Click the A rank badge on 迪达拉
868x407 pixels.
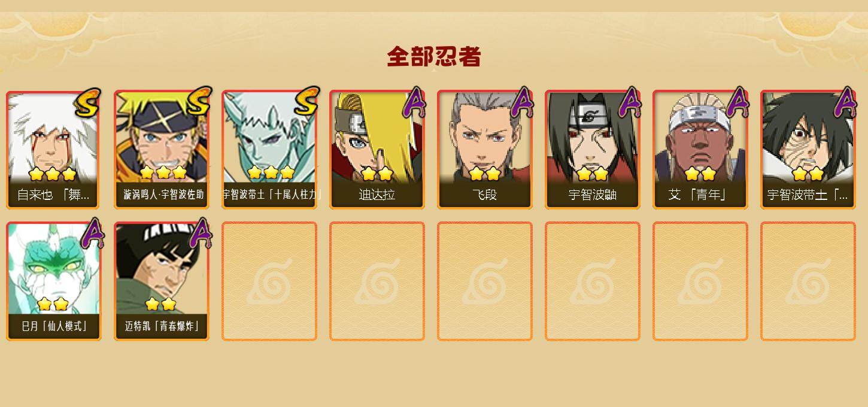click(414, 103)
